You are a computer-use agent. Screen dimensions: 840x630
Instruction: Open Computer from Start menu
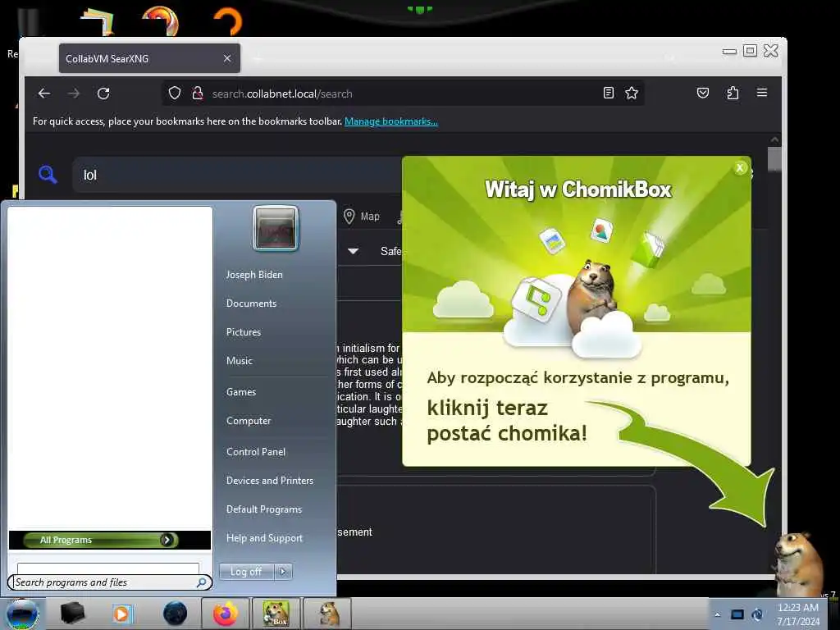click(x=249, y=421)
